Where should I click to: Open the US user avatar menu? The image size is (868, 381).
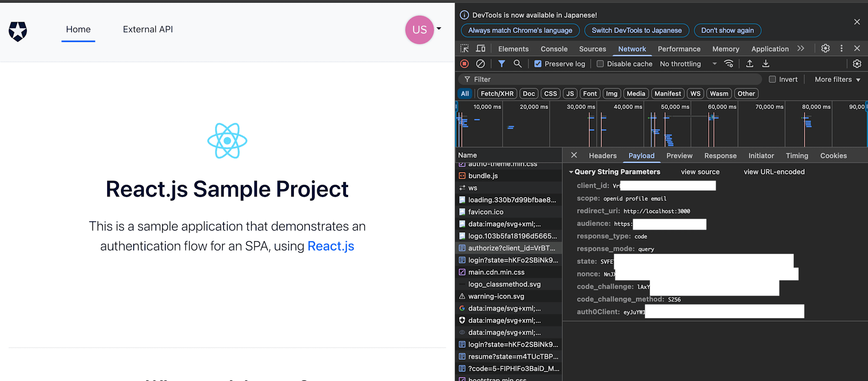(419, 30)
